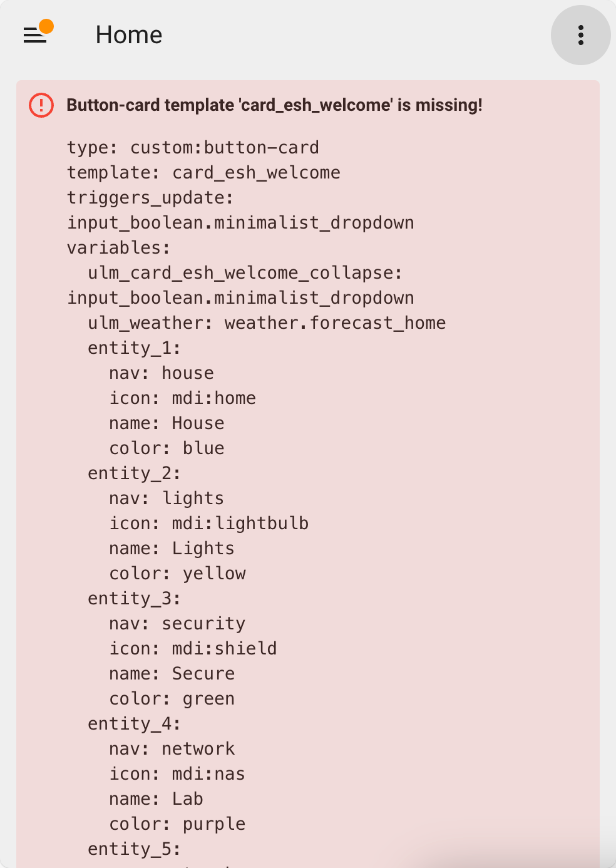Screen dimensions: 616x868
Task: Click the 'color: purple' line
Action: coord(177,824)
